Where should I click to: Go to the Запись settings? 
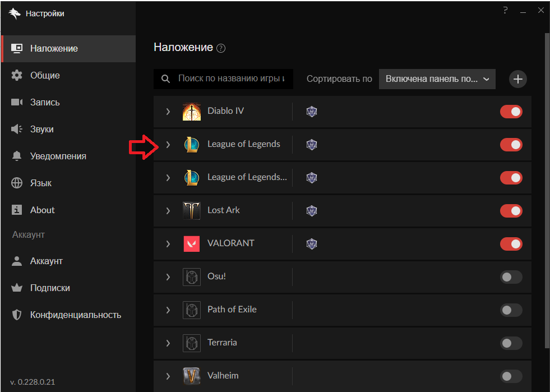click(x=68, y=103)
